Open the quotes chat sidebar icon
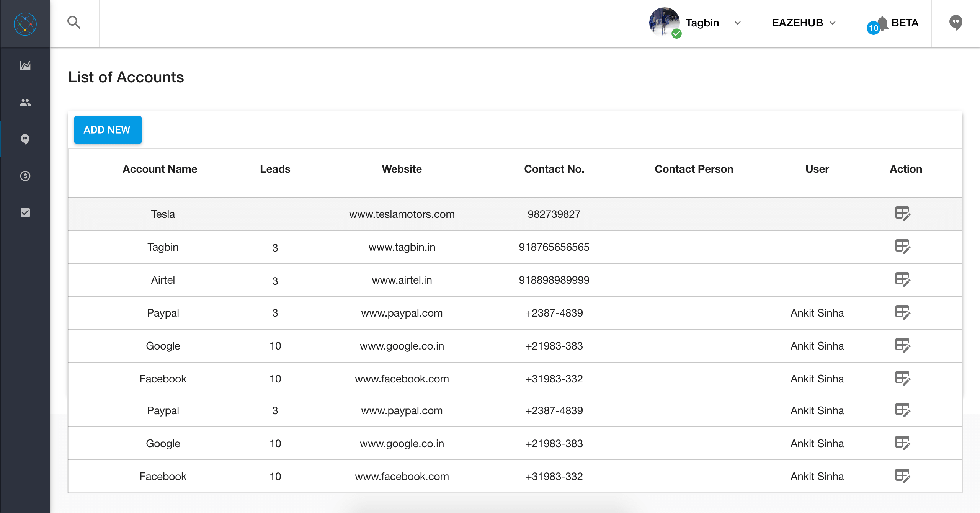The image size is (980, 513). click(x=25, y=139)
